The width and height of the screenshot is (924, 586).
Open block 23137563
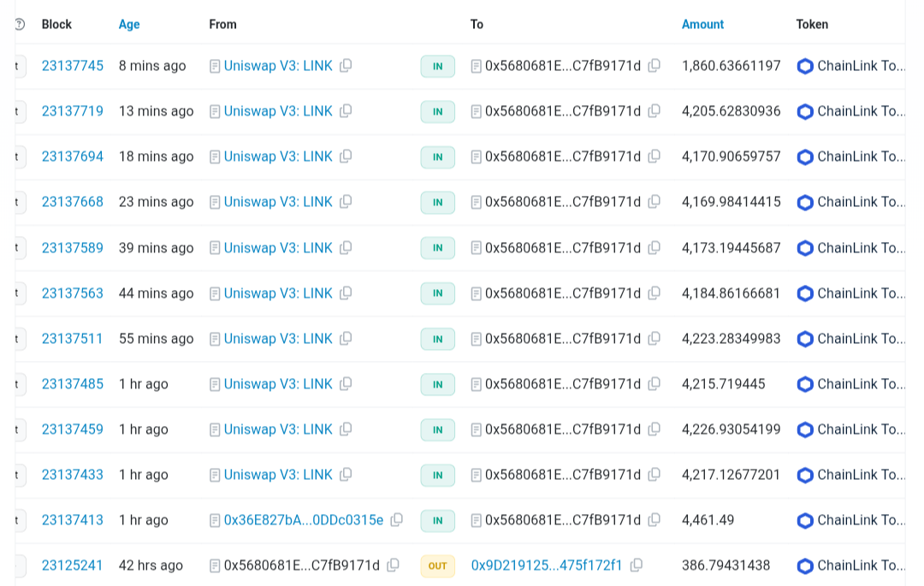tap(73, 293)
